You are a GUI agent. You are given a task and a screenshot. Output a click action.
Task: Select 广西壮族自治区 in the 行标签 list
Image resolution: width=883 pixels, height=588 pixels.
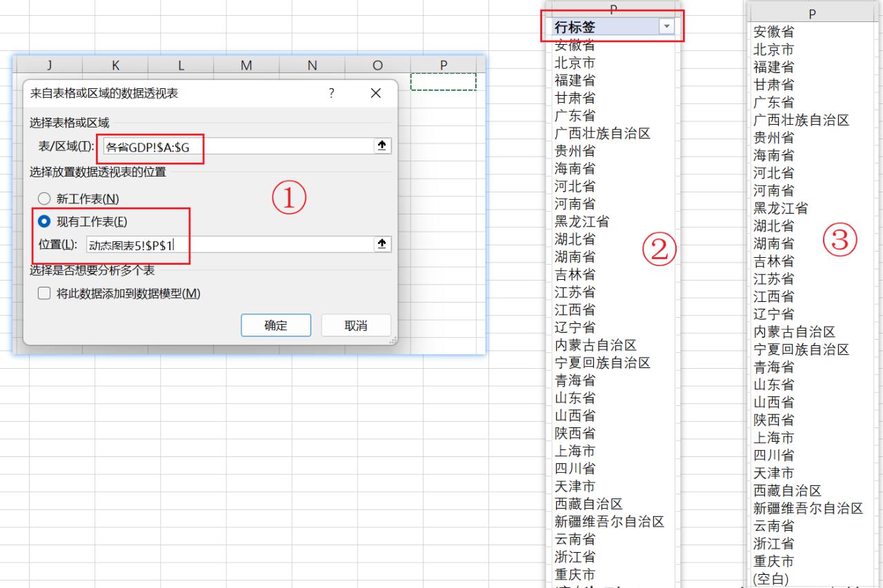click(x=602, y=133)
